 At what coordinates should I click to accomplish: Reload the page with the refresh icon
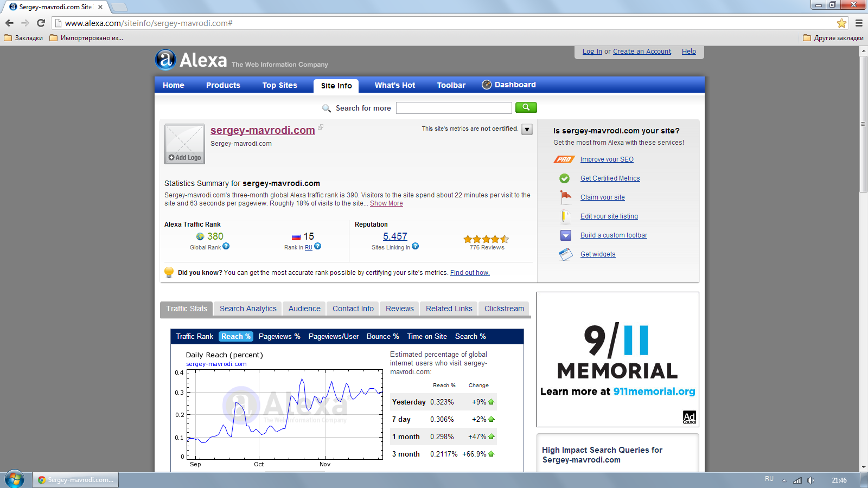point(41,23)
